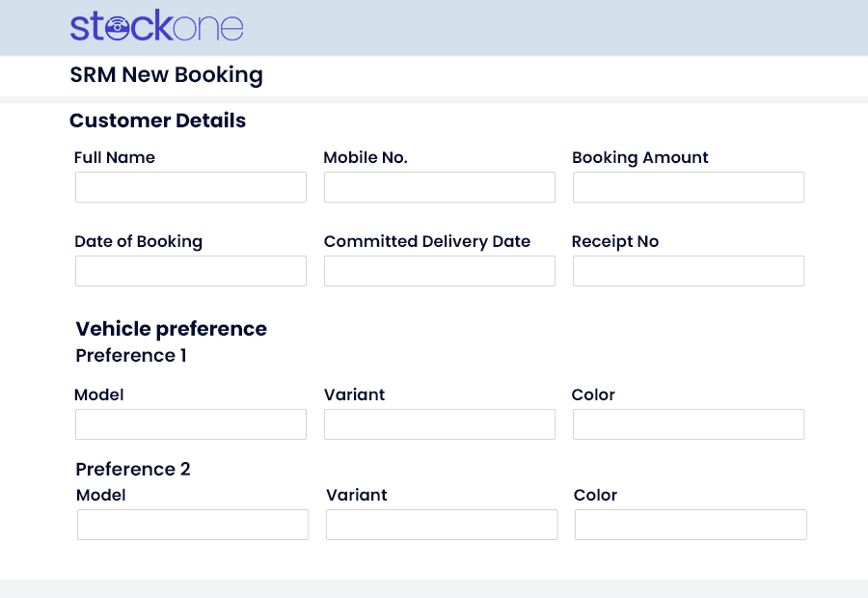
Task: Click the StockOne logo
Action: point(156,27)
